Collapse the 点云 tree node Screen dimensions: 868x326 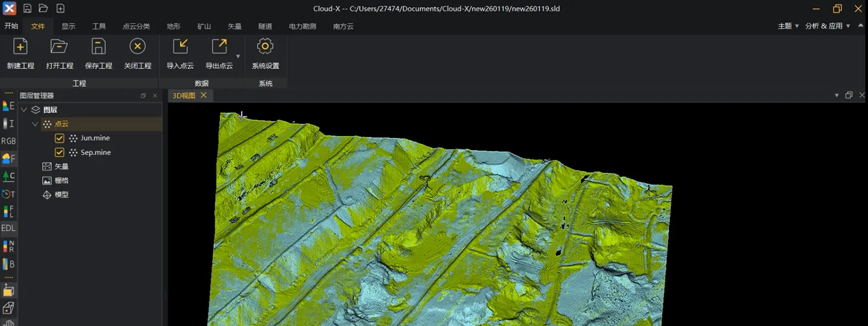[x=35, y=124]
